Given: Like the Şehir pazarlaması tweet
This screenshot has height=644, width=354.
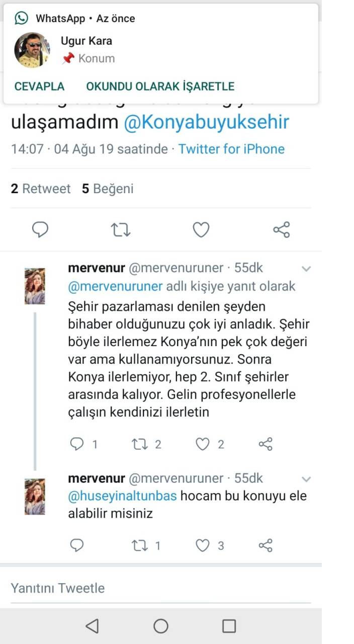Looking at the screenshot, I should click(x=202, y=444).
